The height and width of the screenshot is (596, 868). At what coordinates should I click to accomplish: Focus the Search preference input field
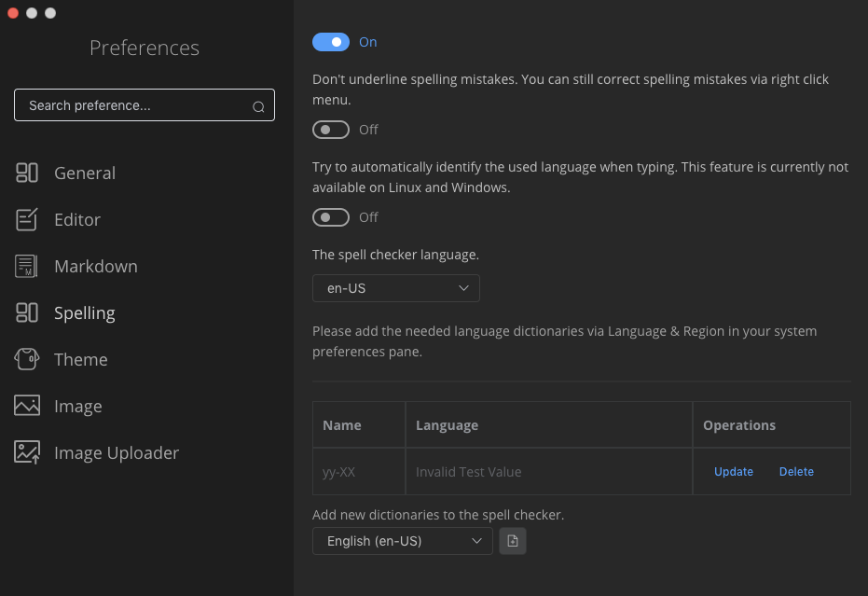click(x=135, y=105)
